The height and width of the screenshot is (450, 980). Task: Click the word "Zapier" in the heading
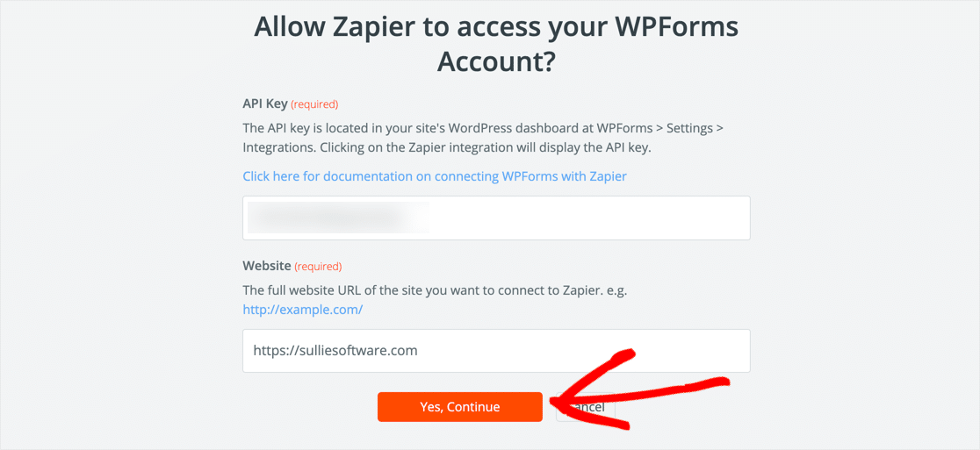370,28
